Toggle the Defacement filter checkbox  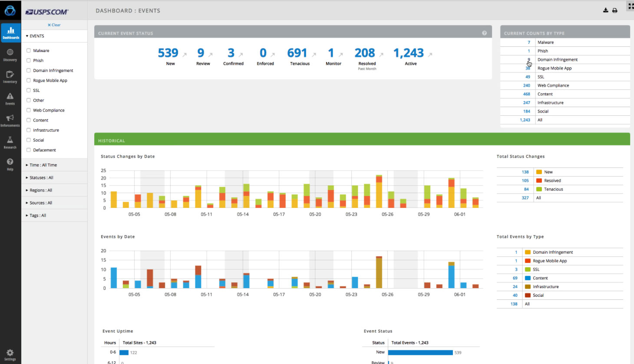[29, 150]
